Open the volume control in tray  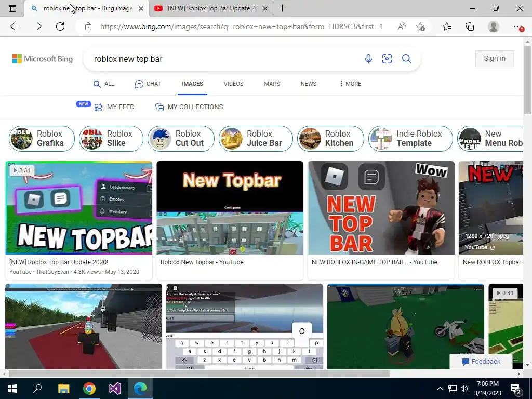pyautogui.click(x=464, y=389)
